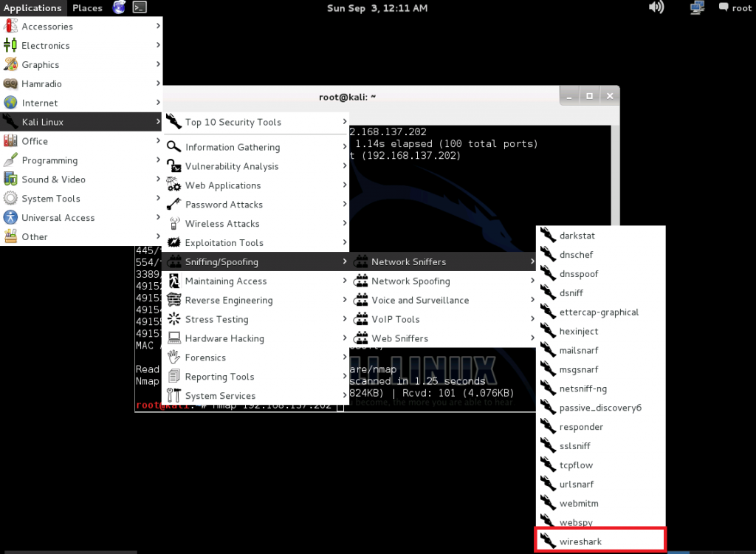
Task: Open Reverse Engineering category
Action: pyautogui.click(x=255, y=300)
